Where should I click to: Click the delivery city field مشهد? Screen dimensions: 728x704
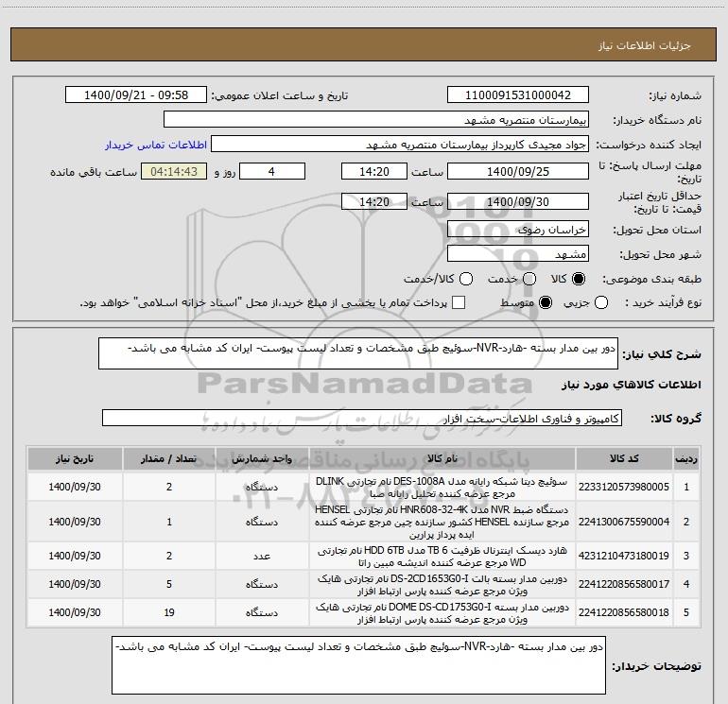518,254
